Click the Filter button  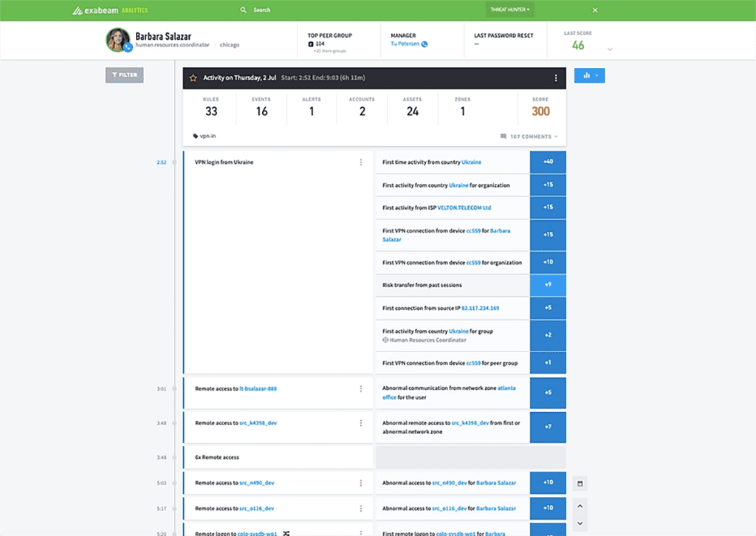tap(125, 75)
